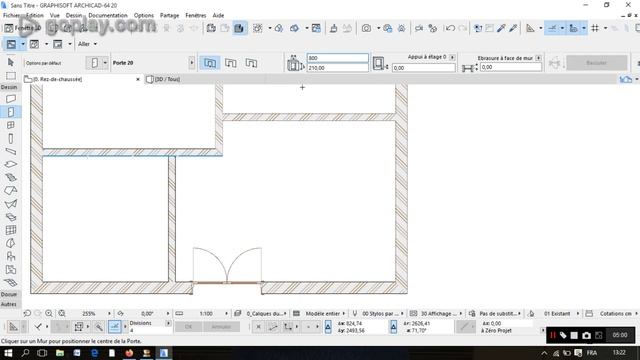Select the Zone tool in toolbox
Viewport: 640px width, 360px height.
[11, 269]
